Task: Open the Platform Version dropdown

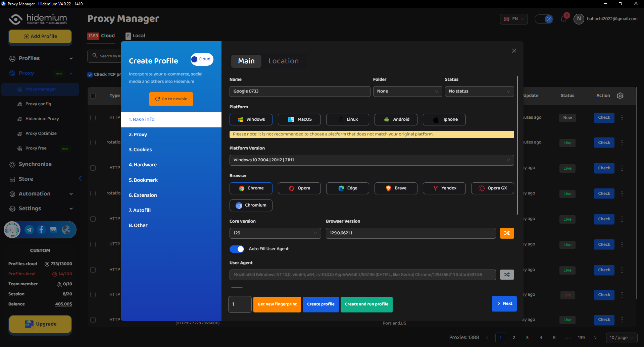Action: (x=372, y=160)
